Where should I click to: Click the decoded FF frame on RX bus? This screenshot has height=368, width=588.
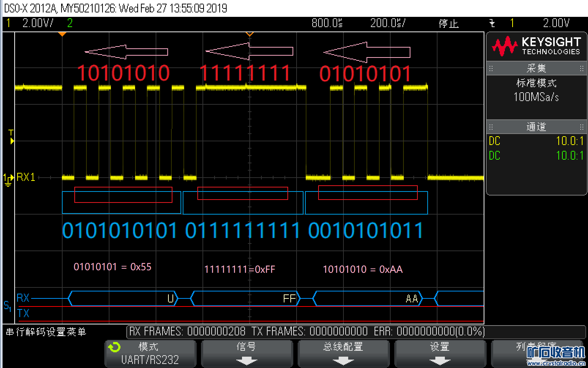click(x=245, y=299)
